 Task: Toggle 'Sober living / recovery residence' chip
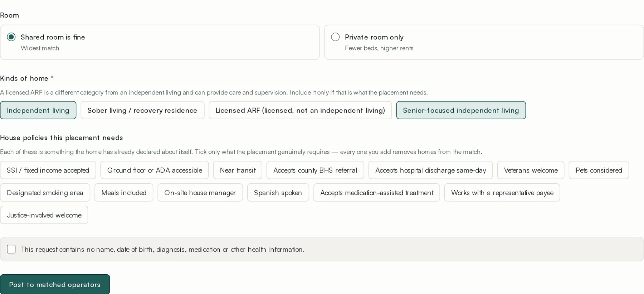142,110
